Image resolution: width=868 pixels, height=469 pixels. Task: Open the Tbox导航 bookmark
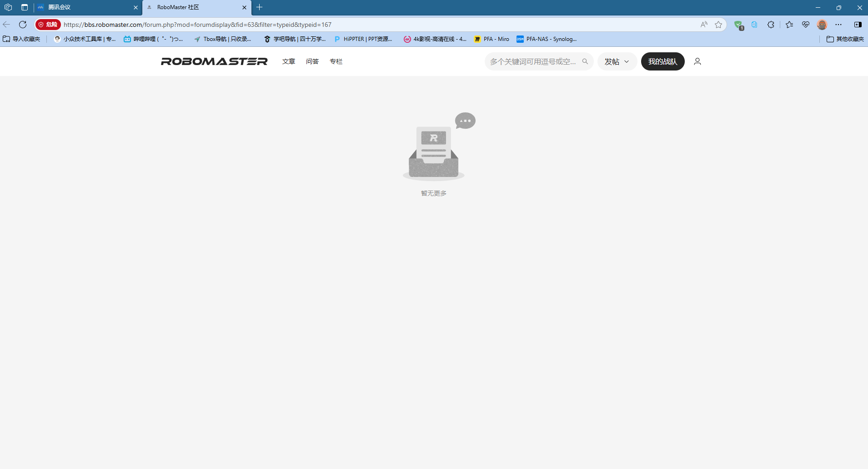(x=223, y=39)
